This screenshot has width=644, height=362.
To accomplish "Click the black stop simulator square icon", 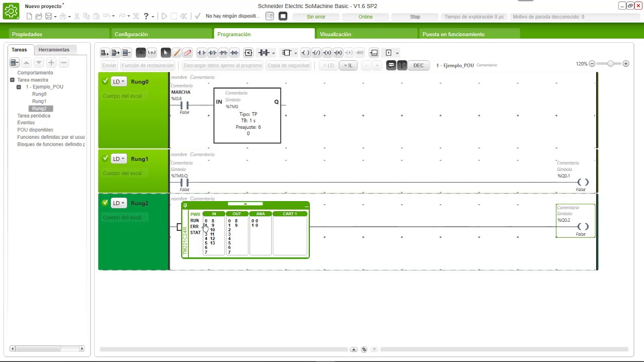I will [x=283, y=17].
